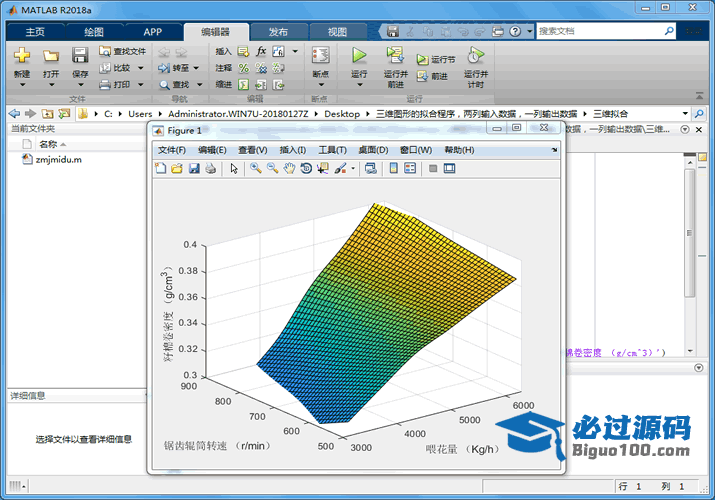
Task: Click the green Run (运行) arrow
Action: coord(359,55)
